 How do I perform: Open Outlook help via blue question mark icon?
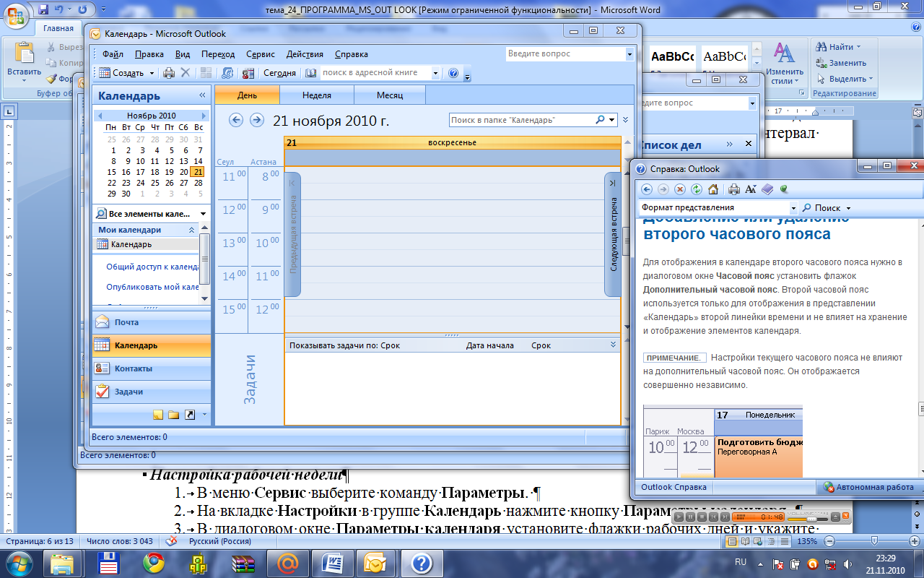pyautogui.click(x=453, y=73)
